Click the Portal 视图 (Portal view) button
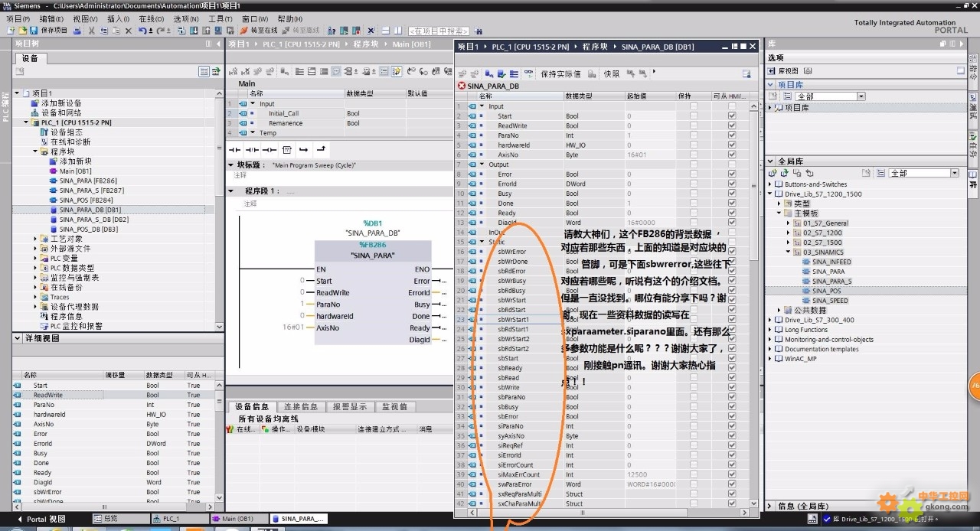This screenshot has height=531, width=980. click(x=41, y=519)
